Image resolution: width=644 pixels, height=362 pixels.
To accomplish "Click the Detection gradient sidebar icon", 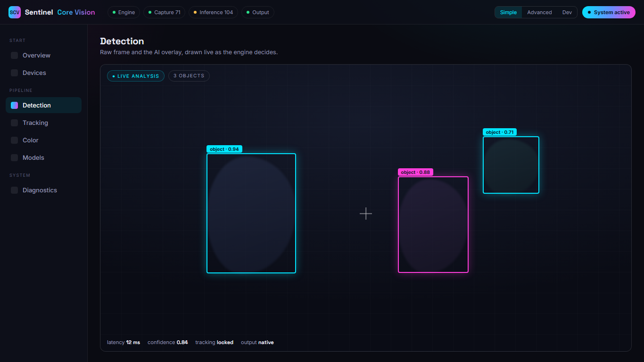I will [x=15, y=106].
